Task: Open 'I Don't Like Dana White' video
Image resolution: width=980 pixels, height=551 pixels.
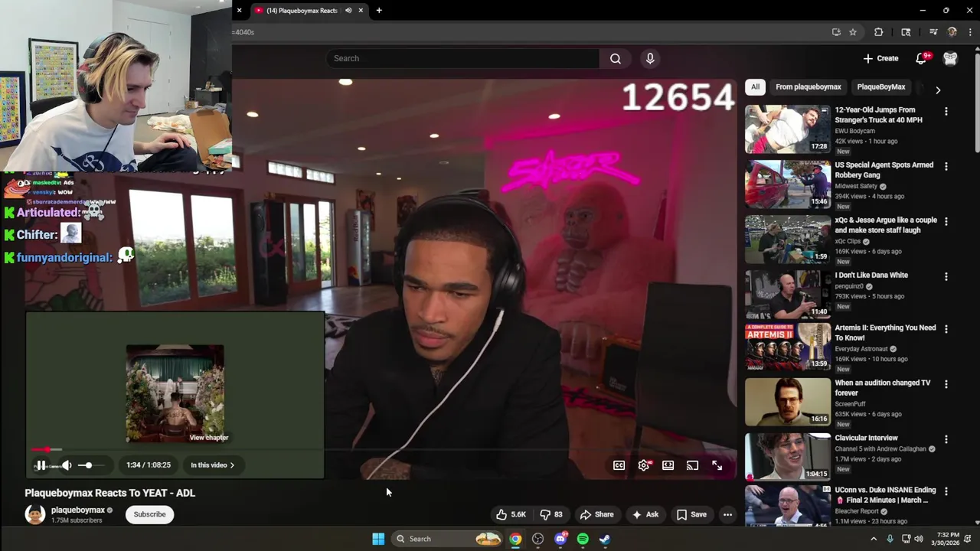Action: 871,275
